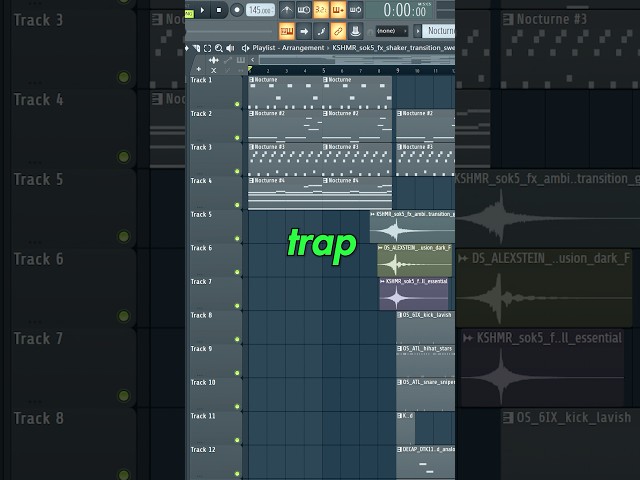Image resolution: width=640 pixels, height=480 pixels.
Task: Mute Track 4 via its green LED
Action: coord(237,205)
